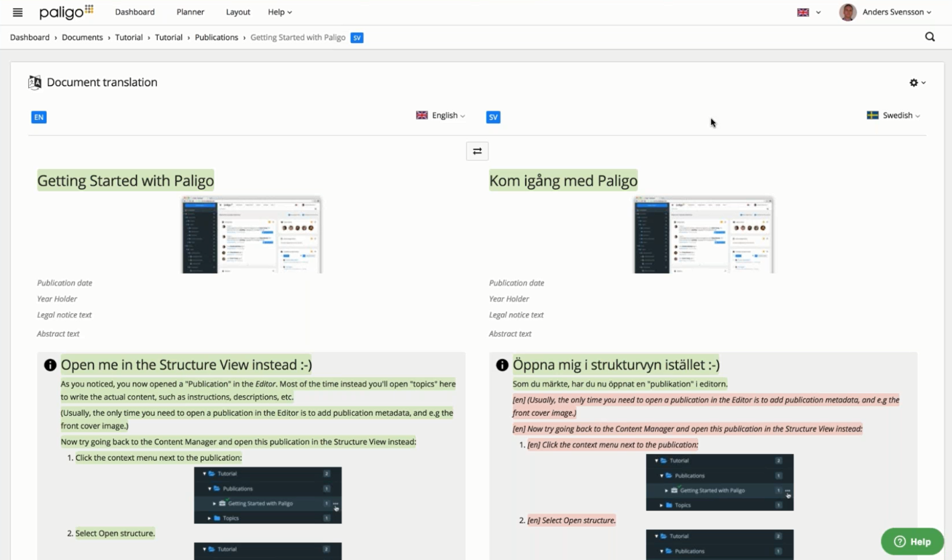Click the Documents breadcrumb link
Image resolution: width=952 pixels, height=560 pixels.
click(x=83, y=38)
